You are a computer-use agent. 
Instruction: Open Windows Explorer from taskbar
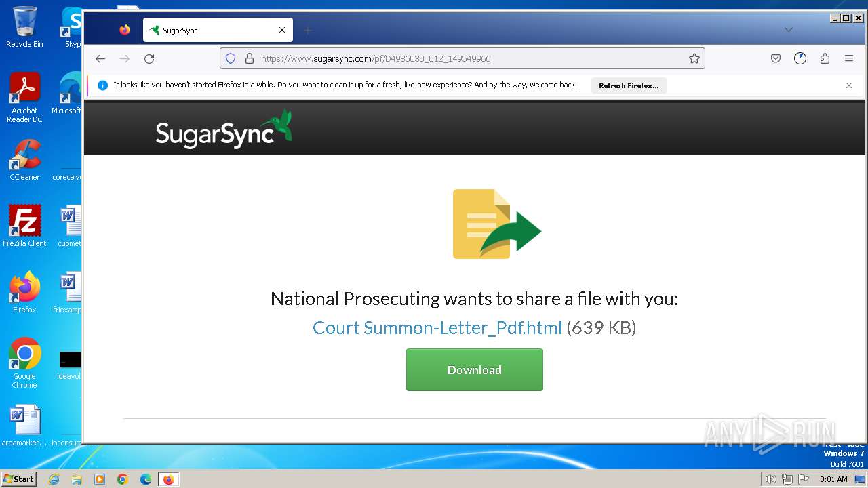[77, 479]
